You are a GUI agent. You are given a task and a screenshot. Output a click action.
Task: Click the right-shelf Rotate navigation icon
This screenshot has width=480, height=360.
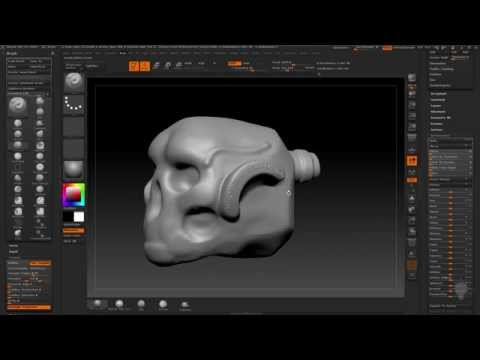coord(412,231)
